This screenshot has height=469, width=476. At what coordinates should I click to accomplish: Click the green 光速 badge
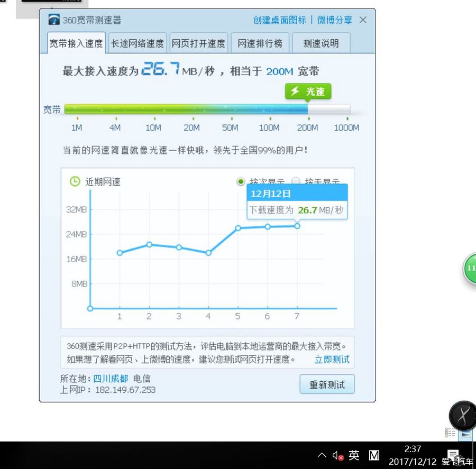click(308, 91)
